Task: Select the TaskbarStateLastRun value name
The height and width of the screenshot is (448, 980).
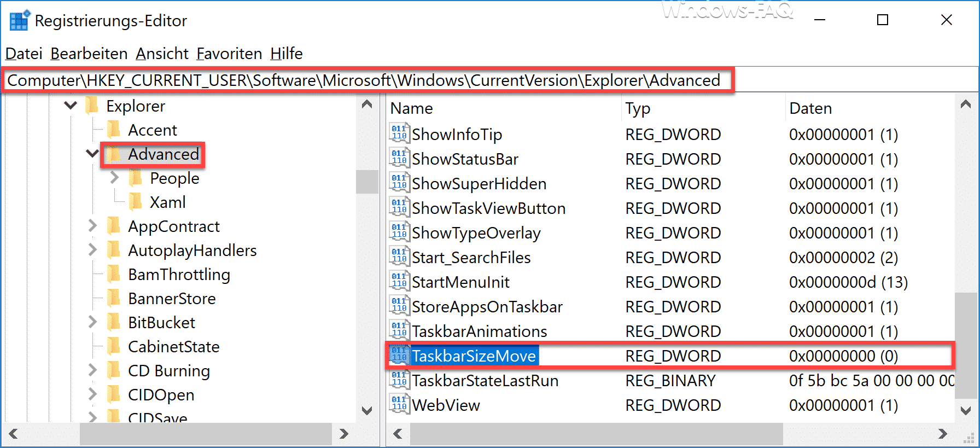Action: (x=486, y=381)
